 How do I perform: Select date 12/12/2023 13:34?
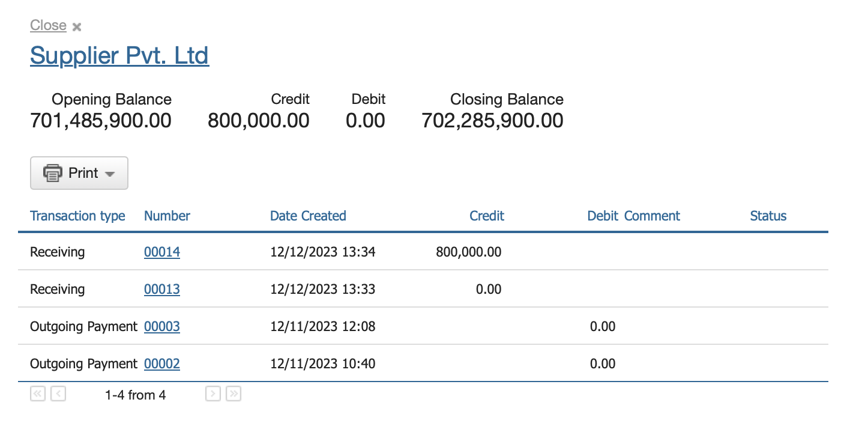click(323, 252)
